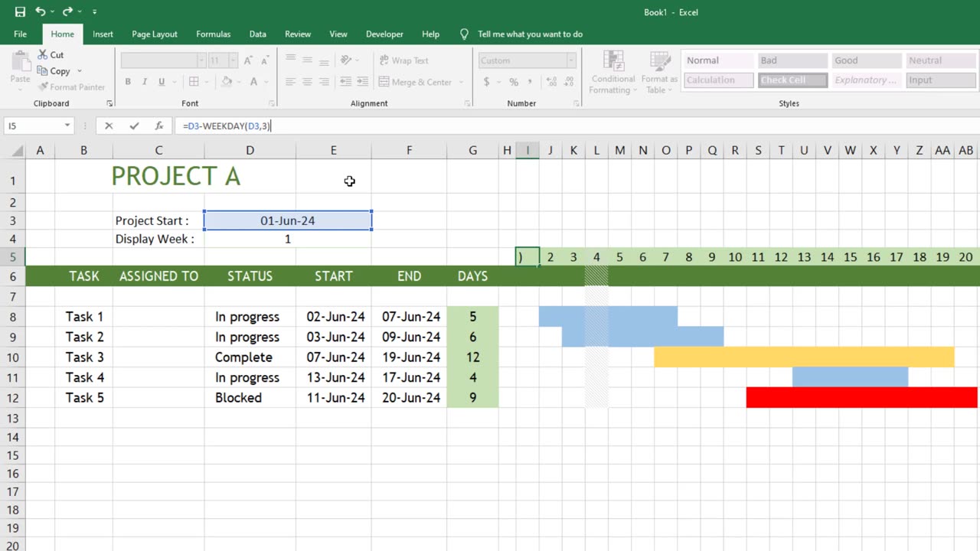Image resolution: width=980 pixels, height=551 pixels.
Task: Click the Percent Style icon
Action: click(514, 82)
